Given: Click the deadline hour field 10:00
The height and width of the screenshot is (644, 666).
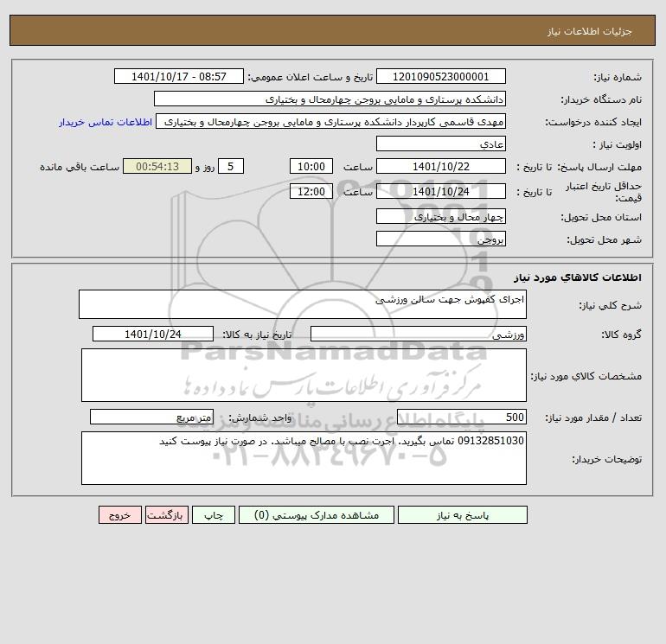Looking at the screenshot, I should (x=311, y=167).
